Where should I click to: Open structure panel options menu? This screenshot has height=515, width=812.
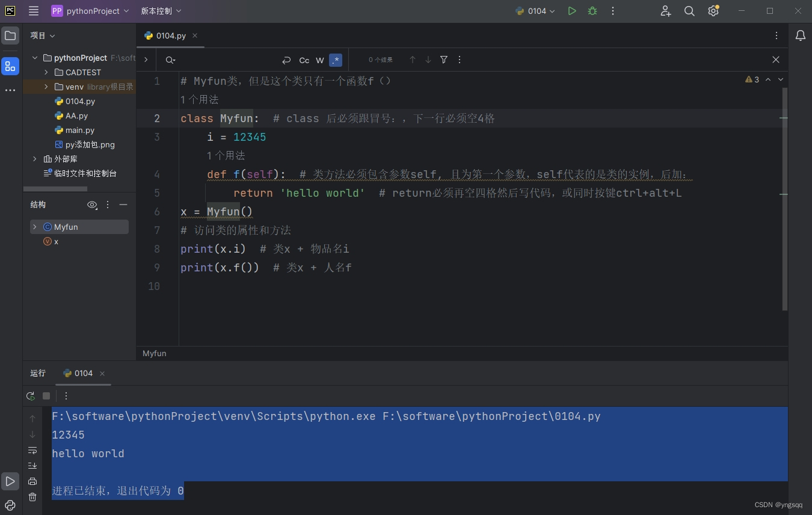(x=108, y=205)
